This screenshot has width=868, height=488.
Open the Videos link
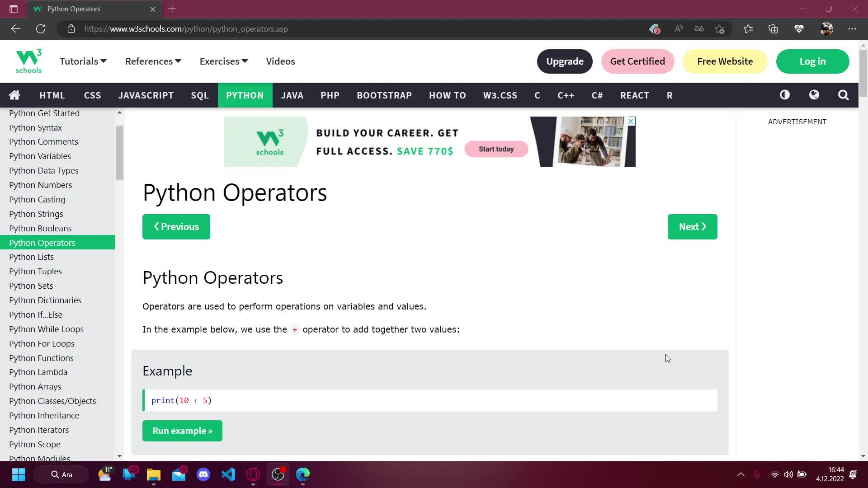[280, 61]
